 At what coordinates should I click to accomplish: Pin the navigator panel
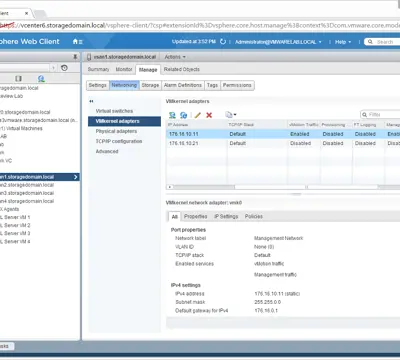pyautogui.click(x=75, y=57)
